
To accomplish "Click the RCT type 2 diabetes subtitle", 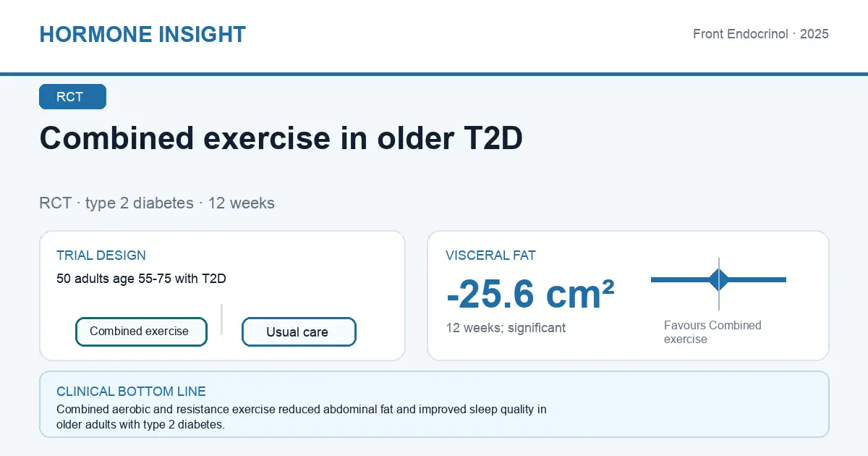I will coord(157,203).
